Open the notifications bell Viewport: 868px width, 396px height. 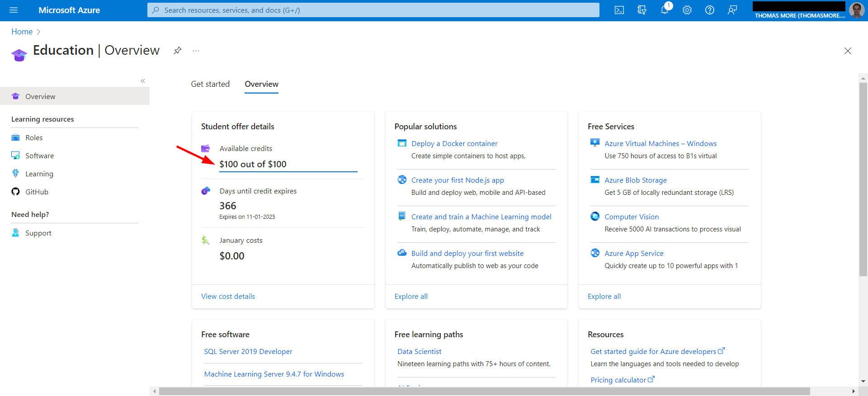point(665,10)
